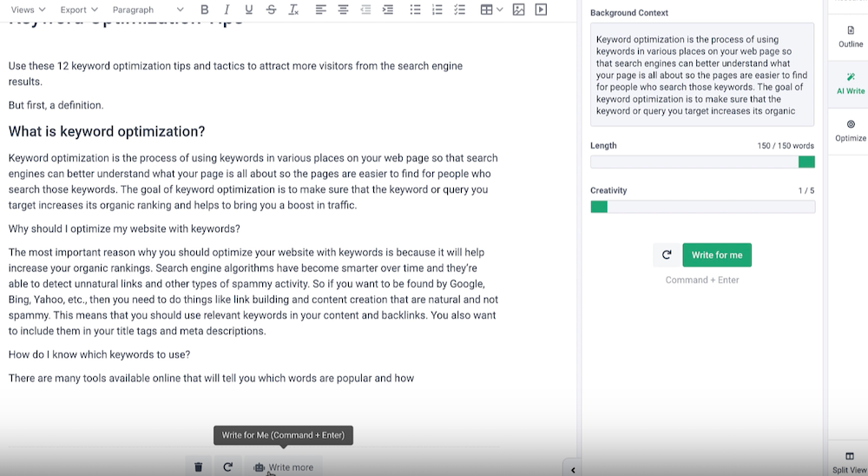
Task: Switch to the AI Write tab
Action: click(851, 83)
